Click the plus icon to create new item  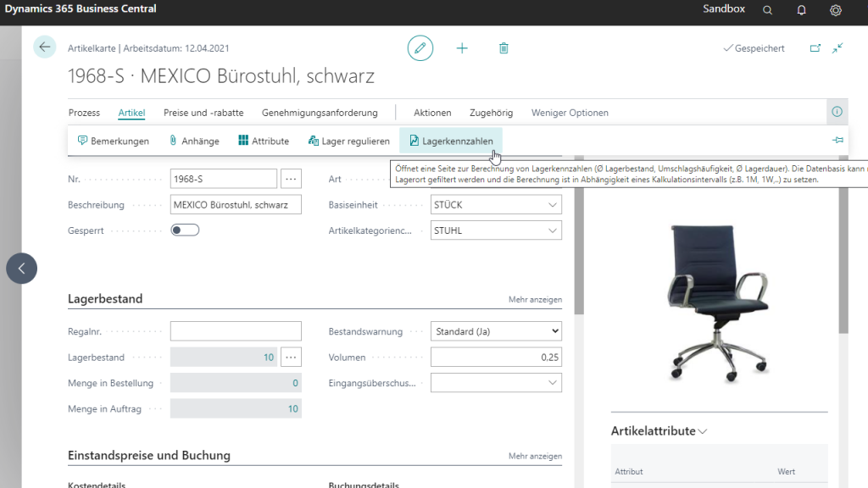click(x=462, y=48)
